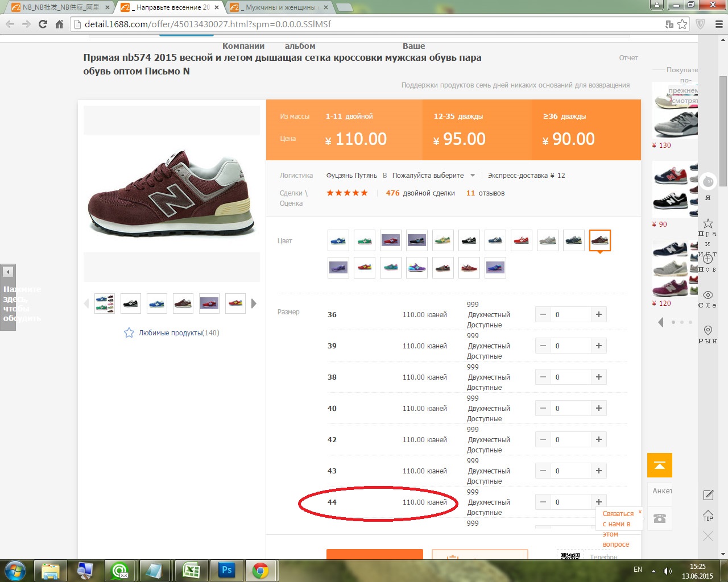Increase quantity for size 42
Viewport: 728px width, 582px height.
pyautogui.click(x=599, y=439)
